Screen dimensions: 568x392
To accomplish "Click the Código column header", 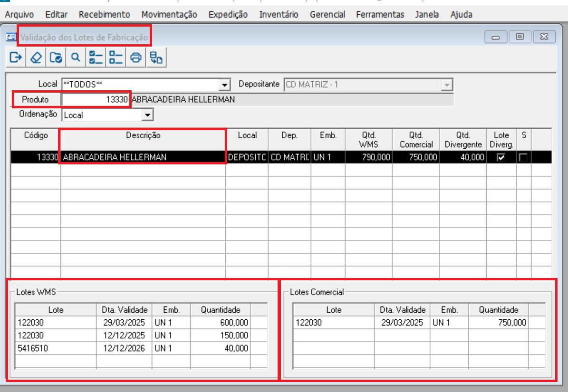I will click(36, 139).
